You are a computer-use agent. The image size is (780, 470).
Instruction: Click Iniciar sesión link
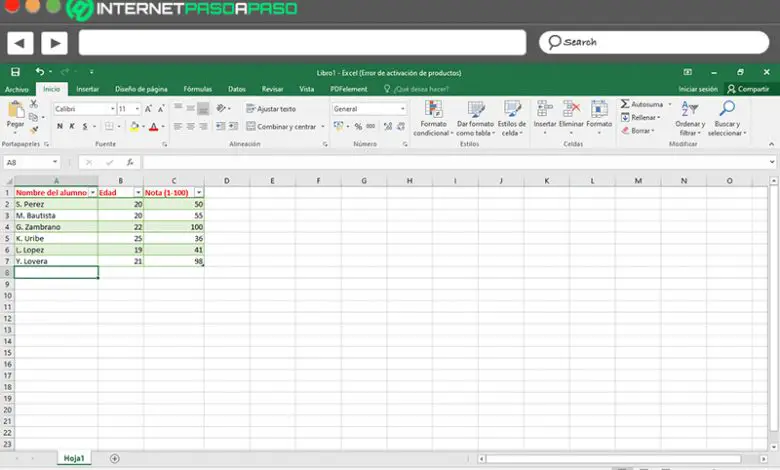point(698,89)
